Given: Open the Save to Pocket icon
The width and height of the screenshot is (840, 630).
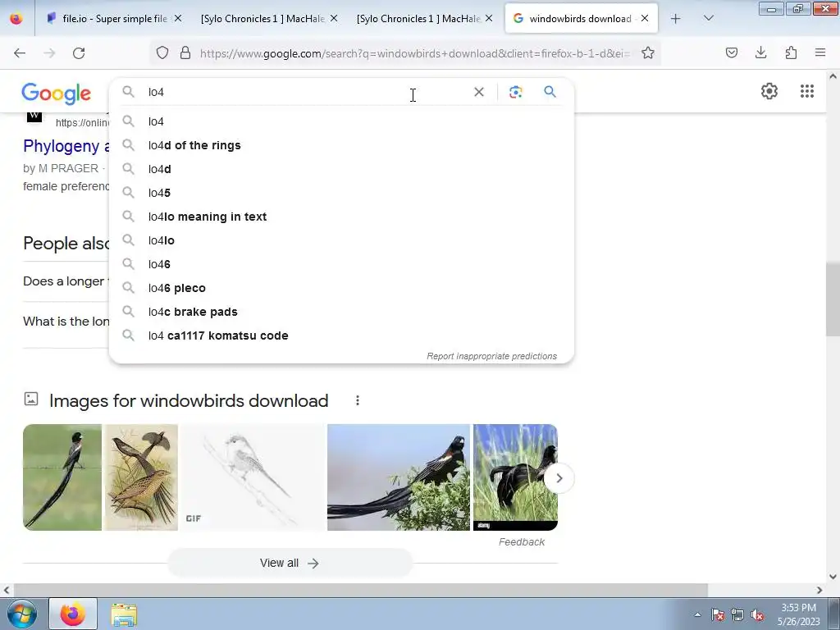Looking at the screenshot, I should pyautogui.click(x=731, y=53).
